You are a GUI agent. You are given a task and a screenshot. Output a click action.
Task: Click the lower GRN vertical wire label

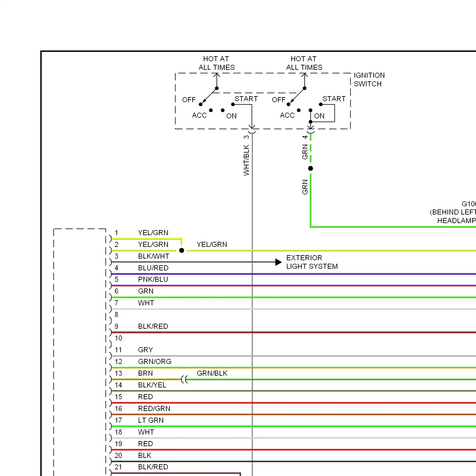(x=305, y=187)
